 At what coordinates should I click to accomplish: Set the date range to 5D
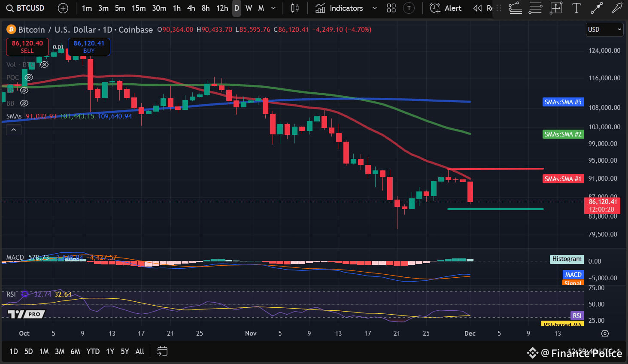[28, 352]
